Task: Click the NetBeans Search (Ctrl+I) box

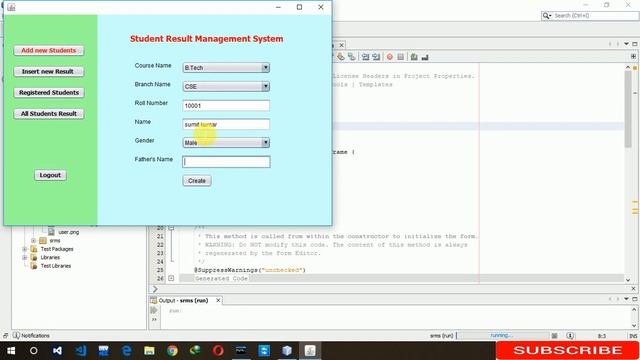Action: click(x=590, y=16)
